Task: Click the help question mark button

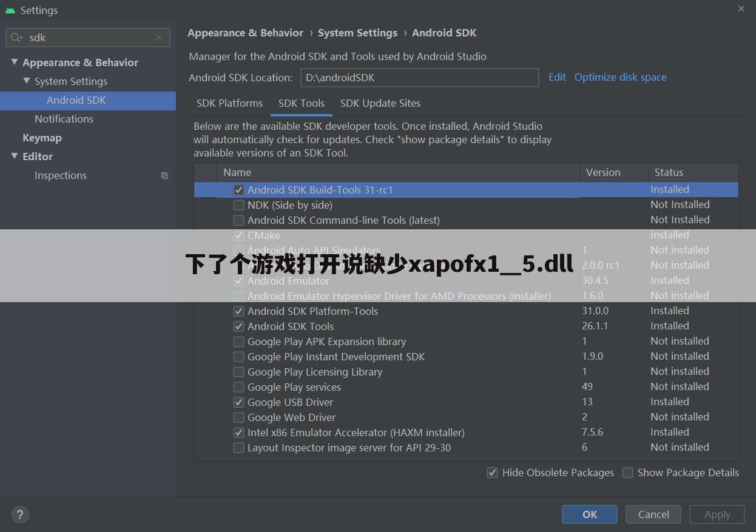Action: coord(20,515)
